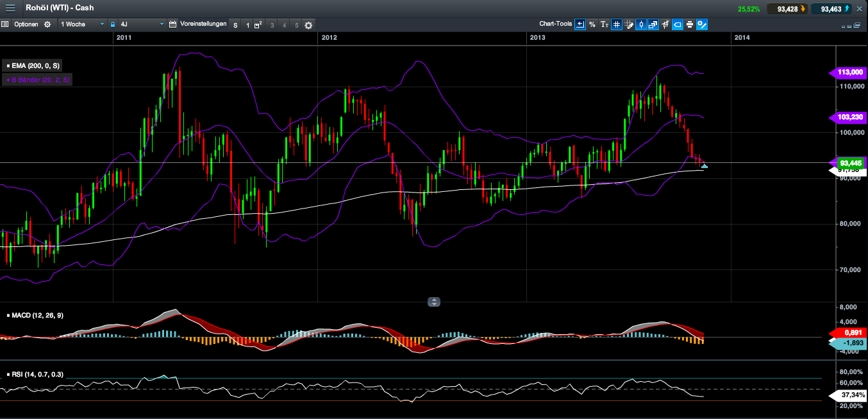Viewport: 868px width, 419px height.
Task: Switch to chart layout 2
Action: tap(258, 24)
